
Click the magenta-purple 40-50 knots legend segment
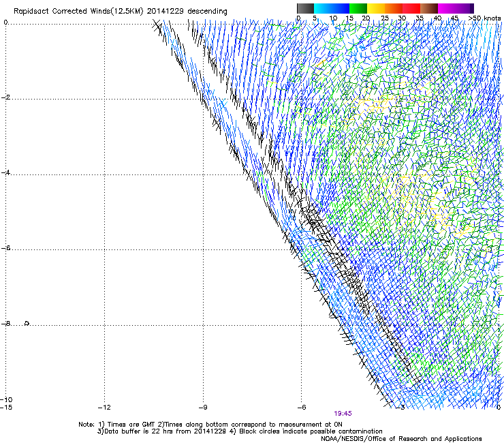click(x=456, y=8)
